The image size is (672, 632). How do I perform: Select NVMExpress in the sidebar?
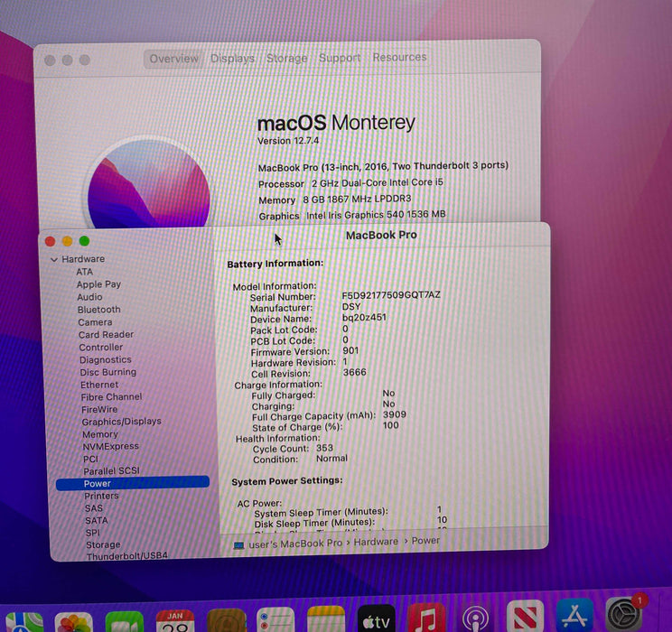click(x=111, y=447)
